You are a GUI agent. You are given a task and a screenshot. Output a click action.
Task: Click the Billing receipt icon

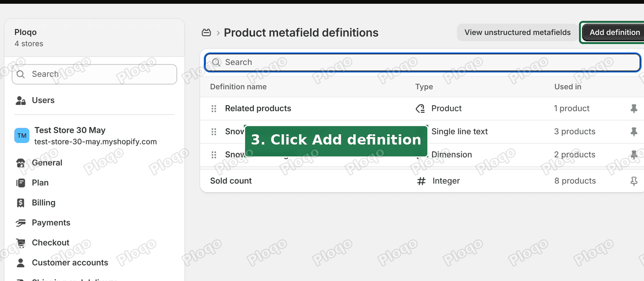(21, 203)
